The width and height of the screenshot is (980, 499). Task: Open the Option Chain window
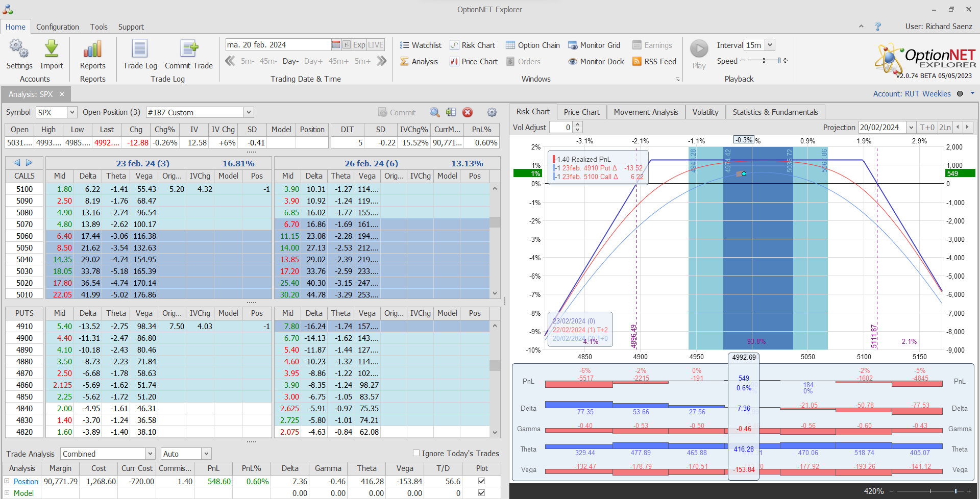[533, 45]
